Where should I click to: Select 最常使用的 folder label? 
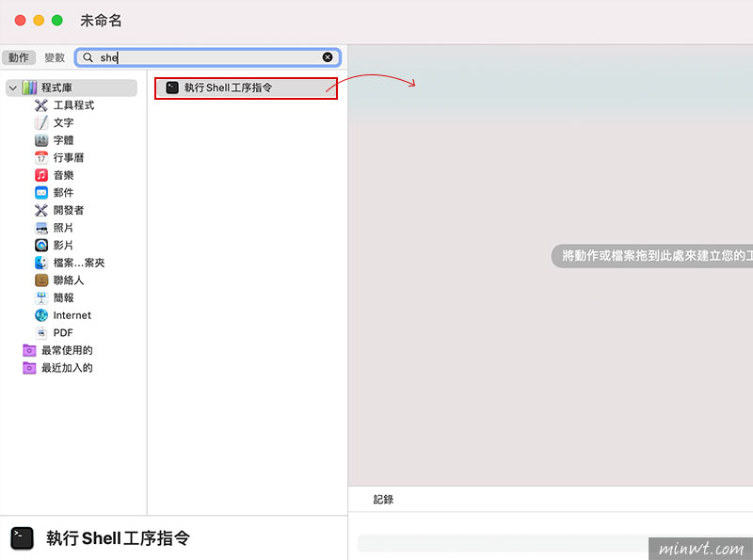[67, 350]
